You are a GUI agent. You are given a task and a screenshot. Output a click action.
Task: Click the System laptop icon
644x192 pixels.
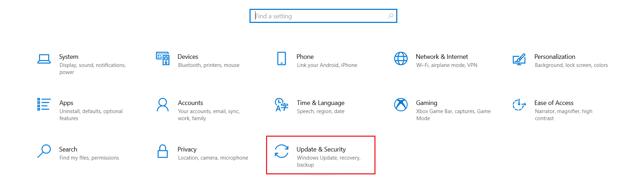click(x=44, y=59)
